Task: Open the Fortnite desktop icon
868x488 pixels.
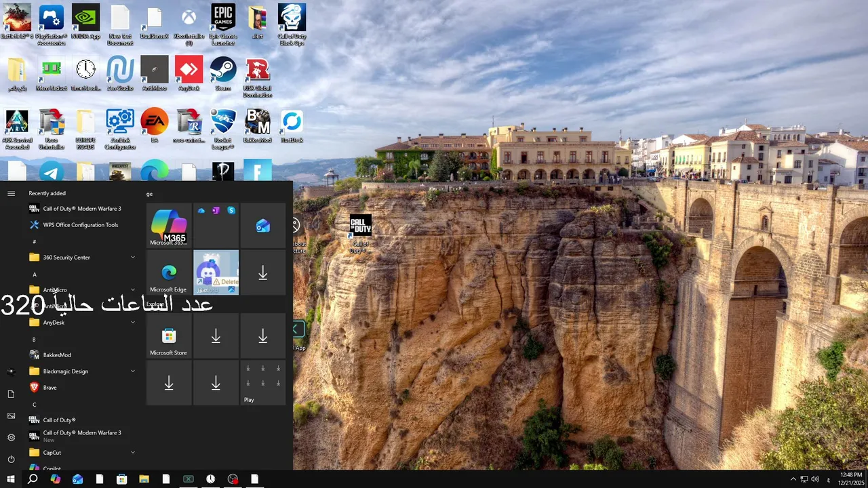Action: pyautogui.click(x=258, y=171)
